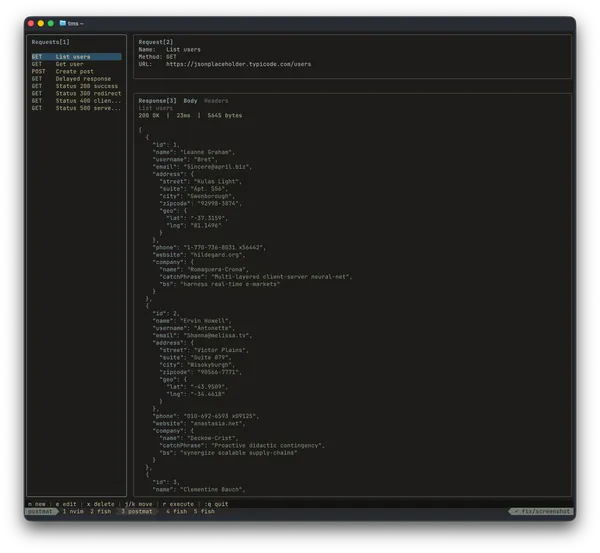
Task: Click the zipcode "92998-3874" line
Action: (201, 203)
